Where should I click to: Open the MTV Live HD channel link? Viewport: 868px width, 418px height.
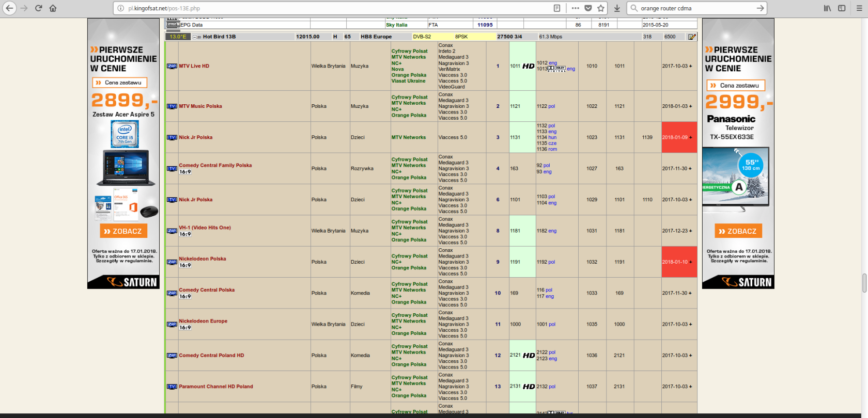pyautogui.click(x=194, y=66)
